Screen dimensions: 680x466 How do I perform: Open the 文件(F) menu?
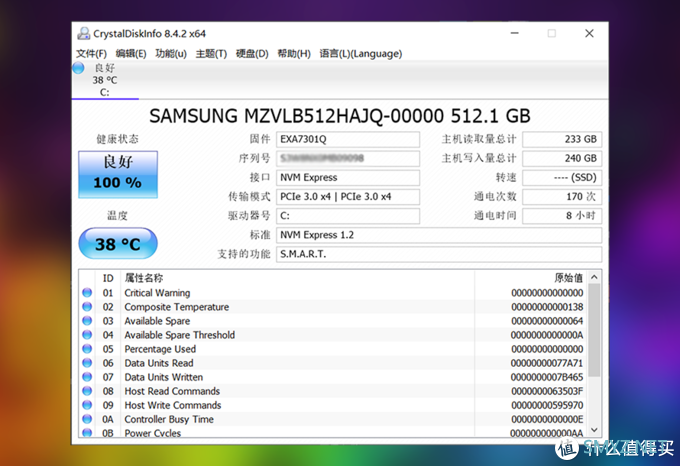(91, 54)
